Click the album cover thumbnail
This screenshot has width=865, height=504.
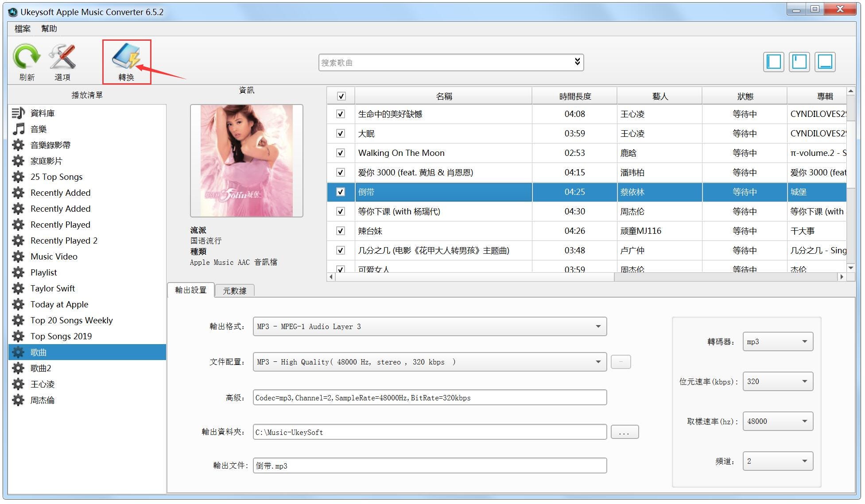(247, 161)
